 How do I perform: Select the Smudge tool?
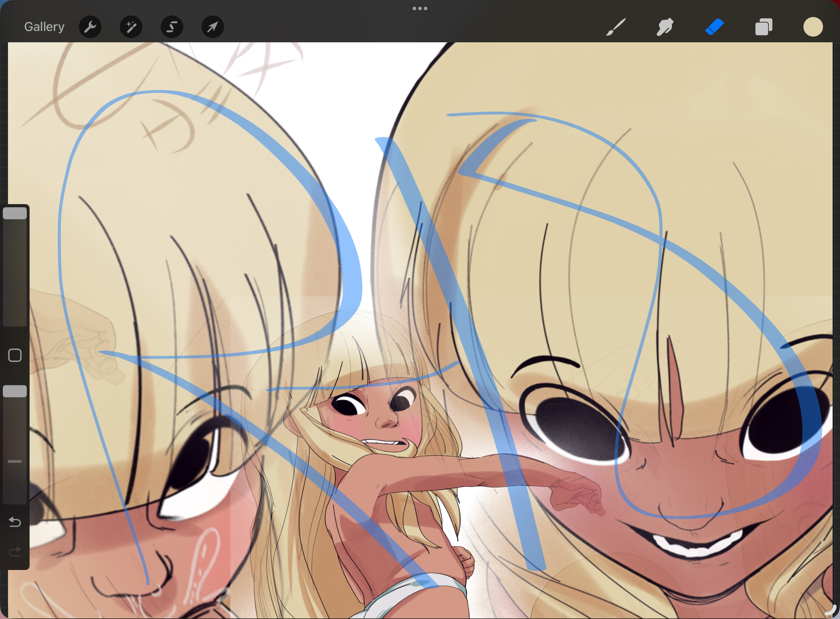(665, 27)
